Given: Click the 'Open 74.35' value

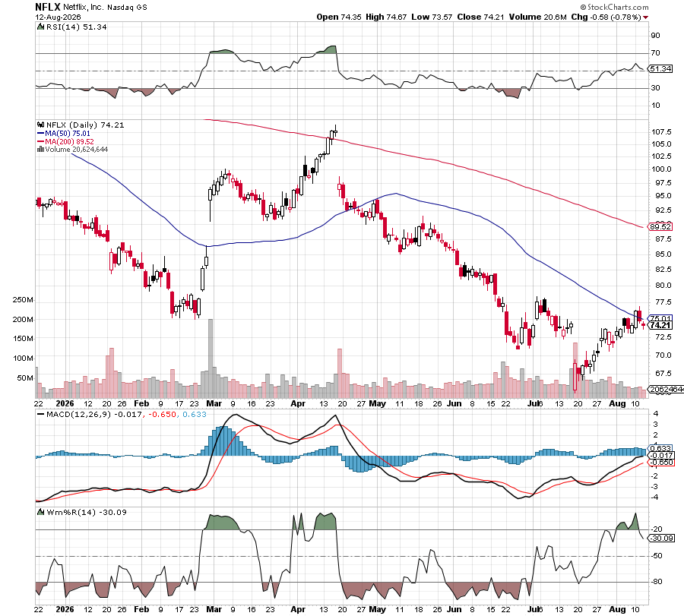Looking at the screenshot, I should pos(339,17).
